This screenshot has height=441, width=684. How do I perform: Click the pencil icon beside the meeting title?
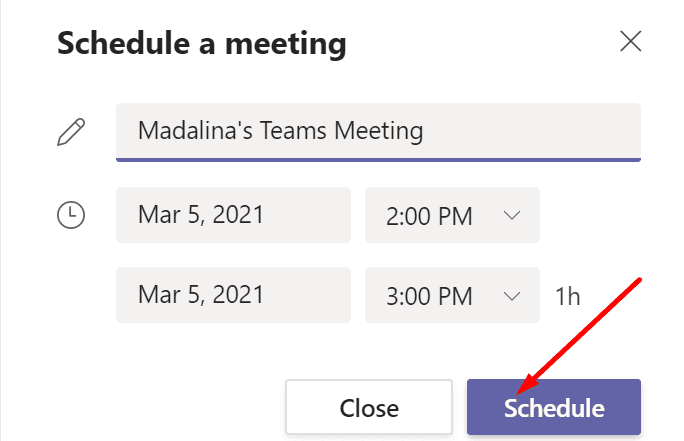point(71,132)
